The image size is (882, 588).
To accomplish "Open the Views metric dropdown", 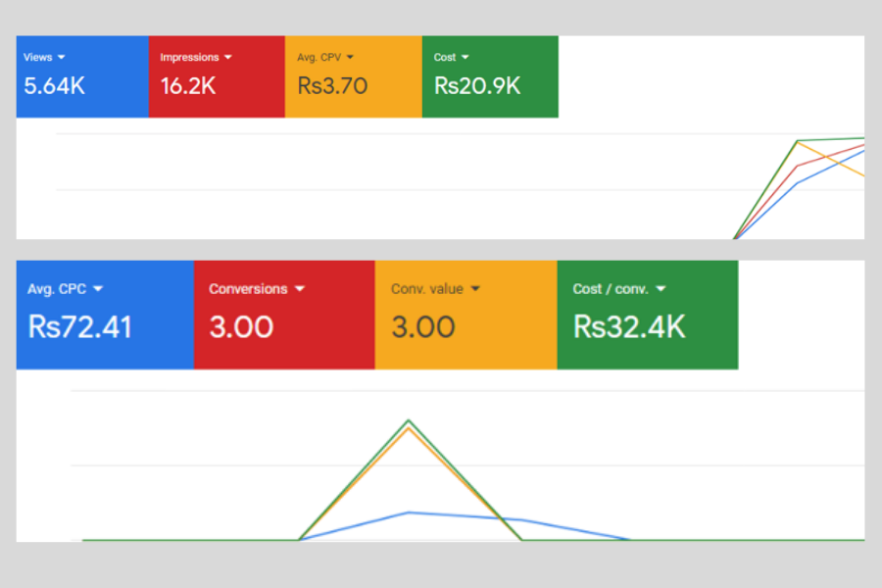I will (61, 57).
